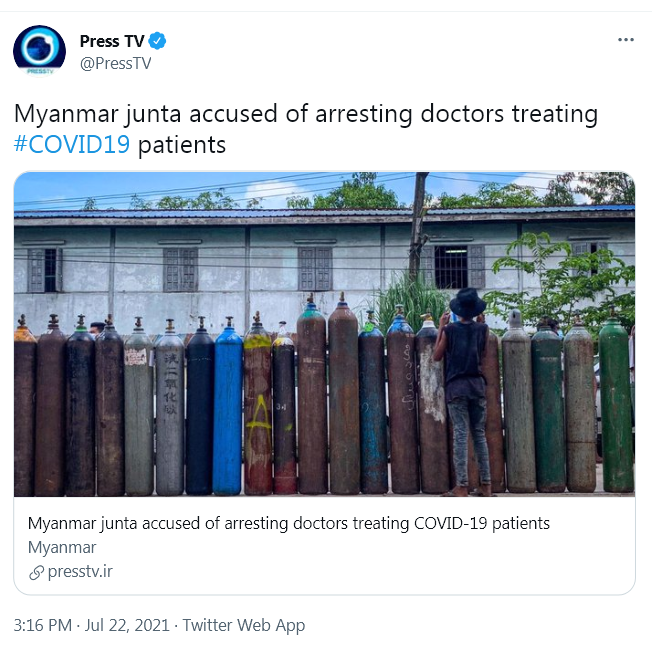This screenshot has height=650, width=652.
Task: Open the oxygen cylinders article photo
Action: click(324, 334)
